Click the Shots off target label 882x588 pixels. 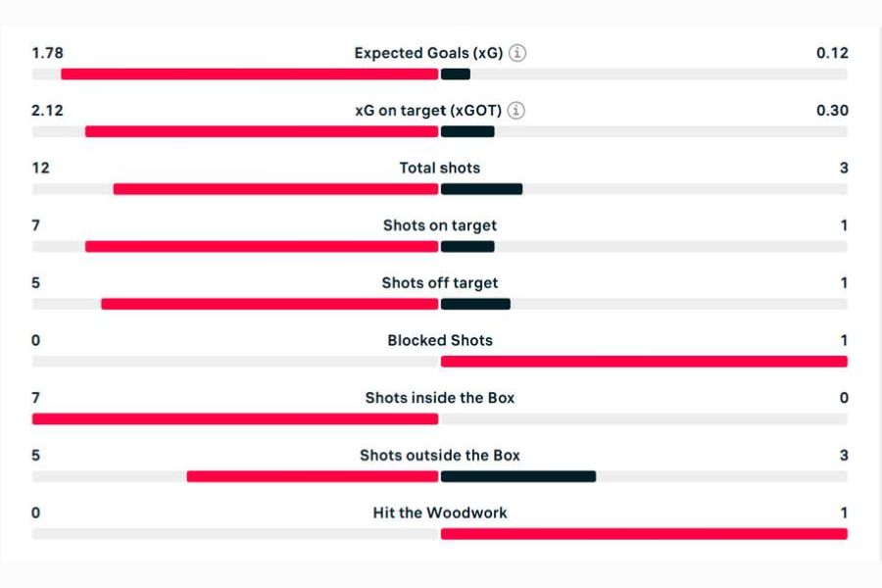click(440, 283)
